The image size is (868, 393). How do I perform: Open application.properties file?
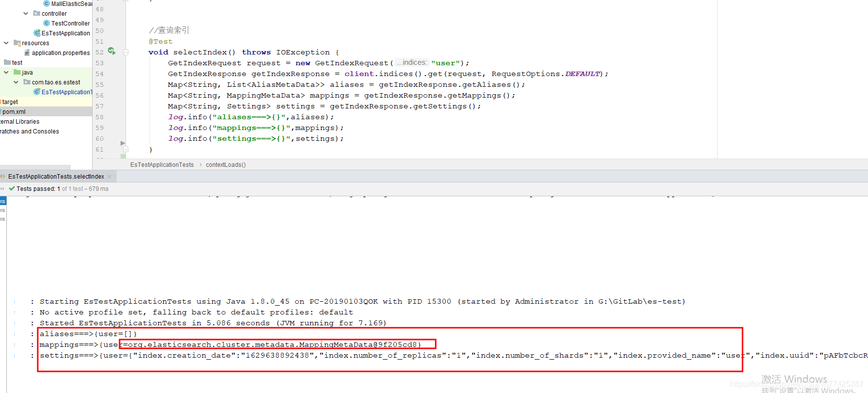tap(61, 53)
